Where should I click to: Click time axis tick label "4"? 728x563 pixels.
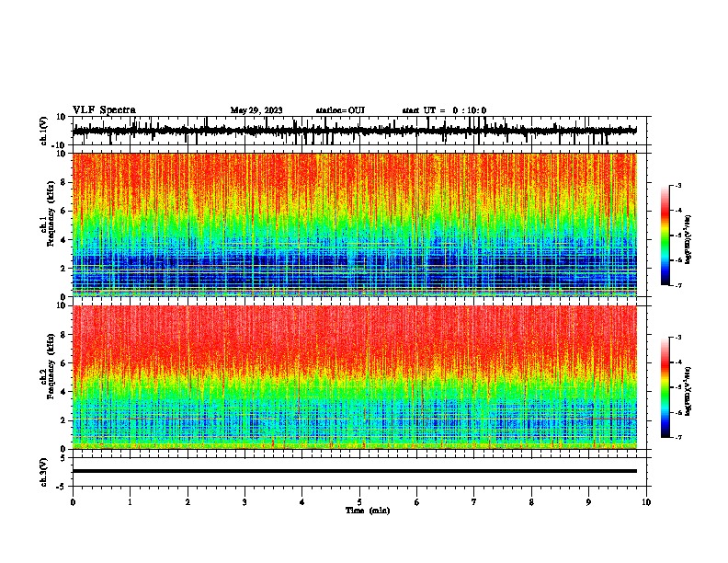tap(302, 502)
